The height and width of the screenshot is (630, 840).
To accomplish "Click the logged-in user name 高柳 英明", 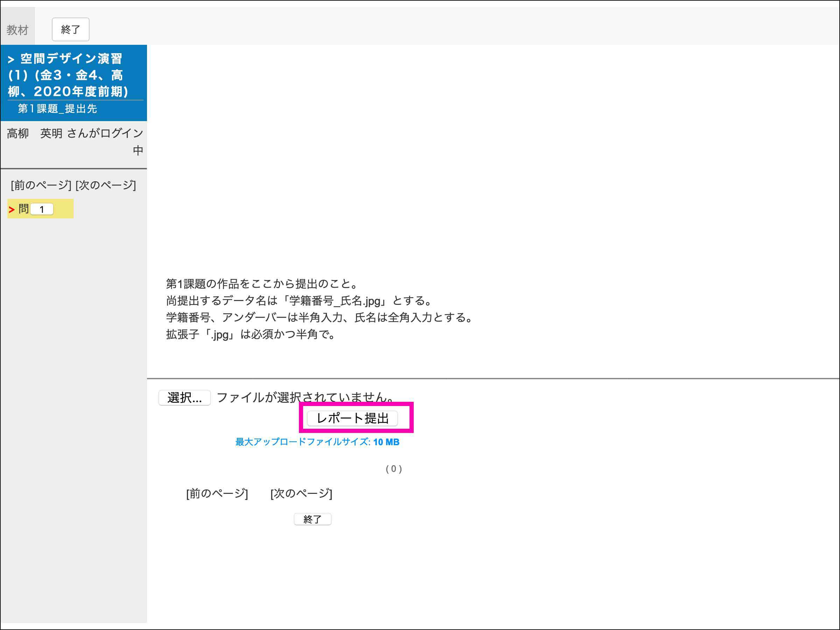I will click(x=34, y=133).
